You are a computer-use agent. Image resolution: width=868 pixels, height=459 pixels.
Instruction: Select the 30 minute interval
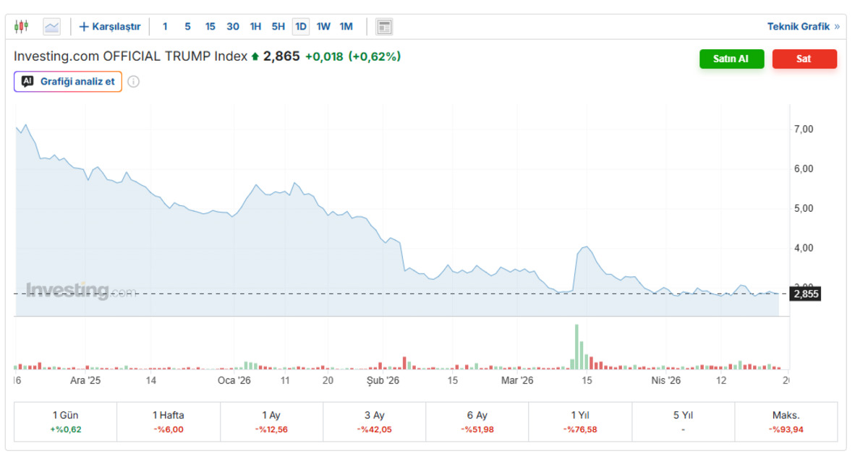click(x=233, y=27)
